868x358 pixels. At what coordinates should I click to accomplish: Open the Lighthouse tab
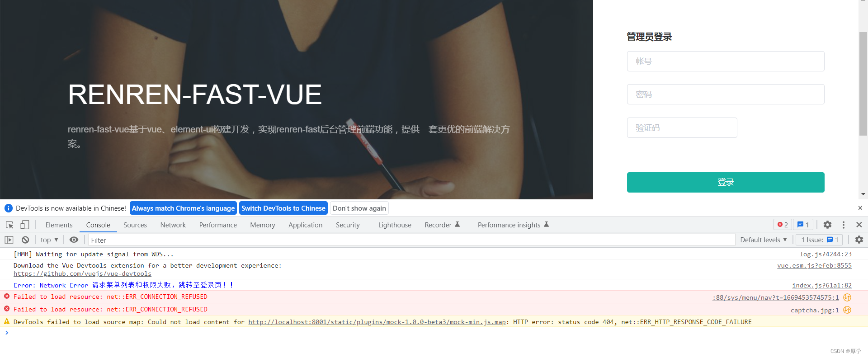395,225
